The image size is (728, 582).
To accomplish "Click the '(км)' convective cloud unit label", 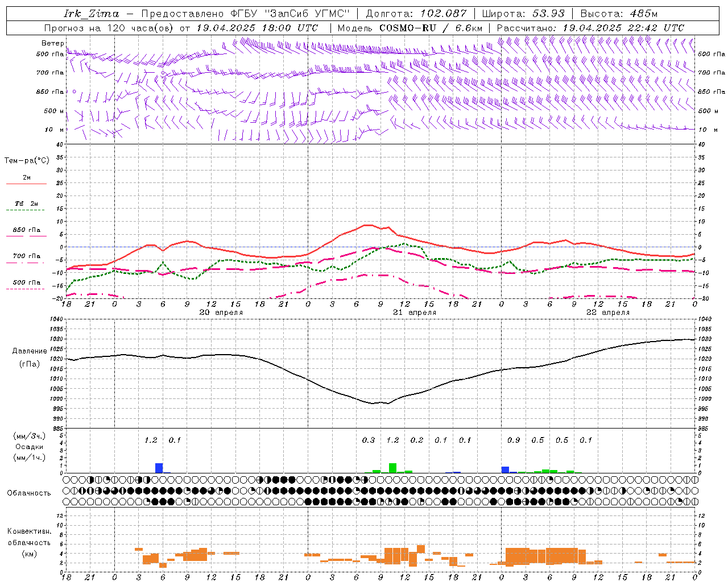I will point(29,554).
